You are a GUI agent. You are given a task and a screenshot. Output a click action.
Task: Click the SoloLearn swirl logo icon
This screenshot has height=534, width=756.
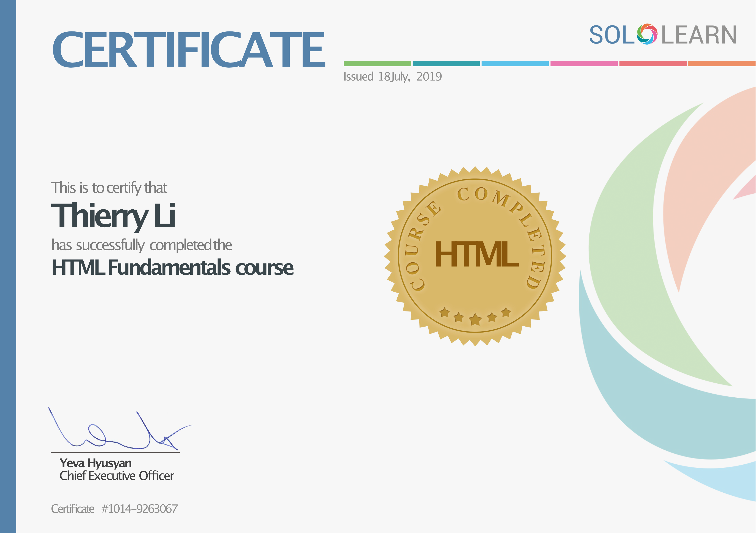point(647,34)
